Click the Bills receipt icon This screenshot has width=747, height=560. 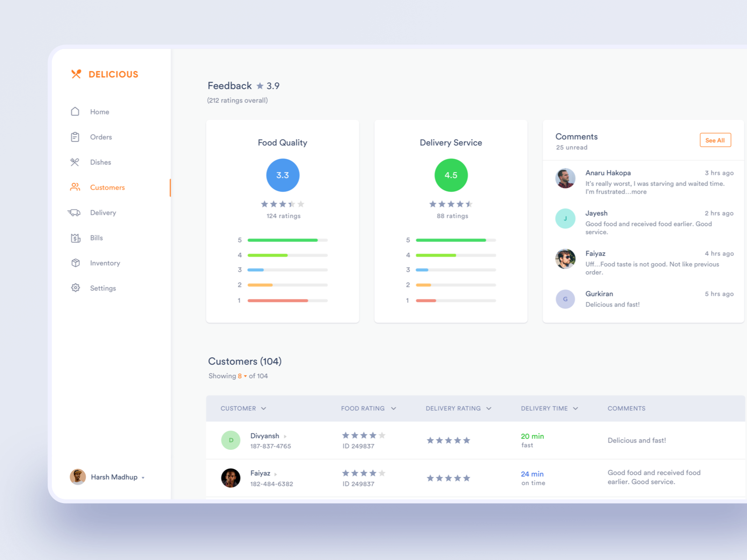point(75,238)
